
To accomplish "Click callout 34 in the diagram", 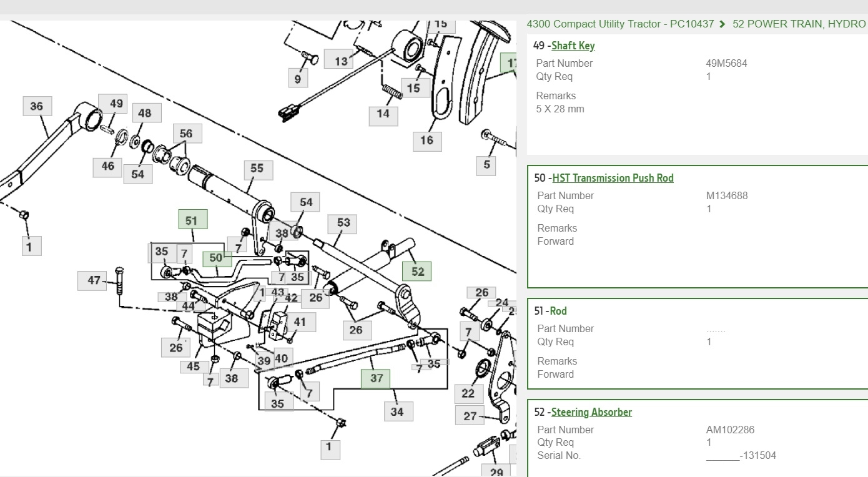I will (x=397, y=411).
